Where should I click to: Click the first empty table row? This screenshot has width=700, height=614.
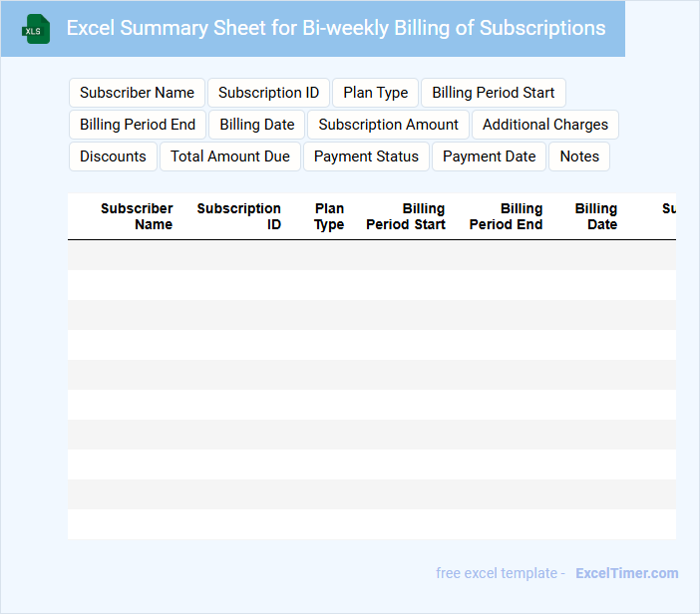371,255
